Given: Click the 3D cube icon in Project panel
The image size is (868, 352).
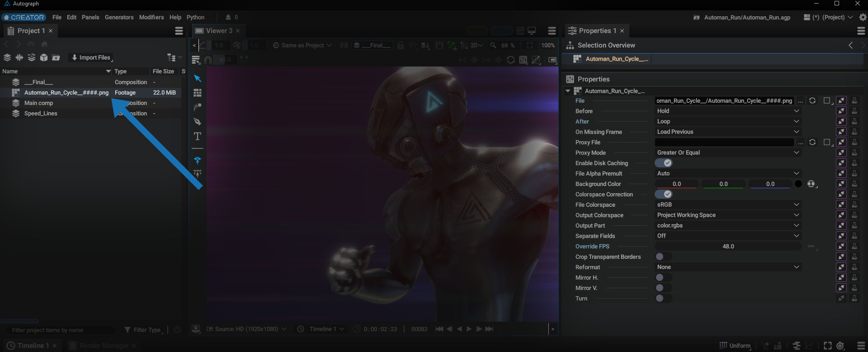Looking at the screenshot, I should click(x=44, y=57).
